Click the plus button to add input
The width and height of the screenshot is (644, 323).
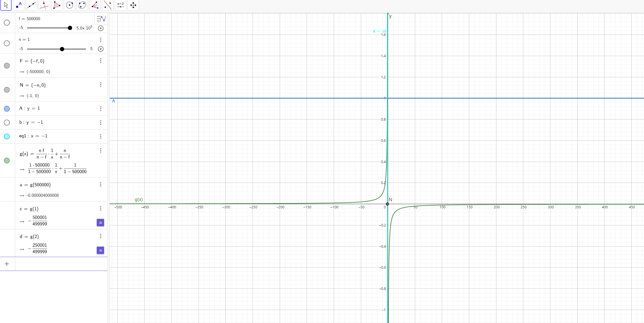7,264
